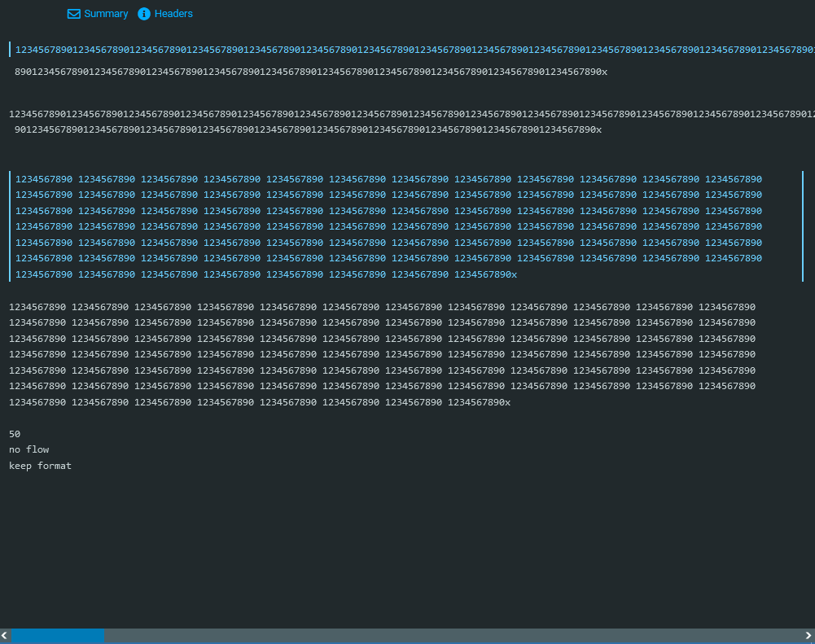The width and height of the screenshot is (815, 644).
Task: Click the blue quote bar beside the first paragraph
Action: click(x=10, y=49)
